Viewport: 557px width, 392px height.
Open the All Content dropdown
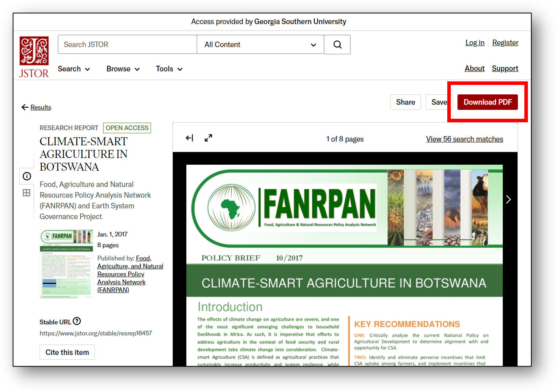tap(260, 44)
